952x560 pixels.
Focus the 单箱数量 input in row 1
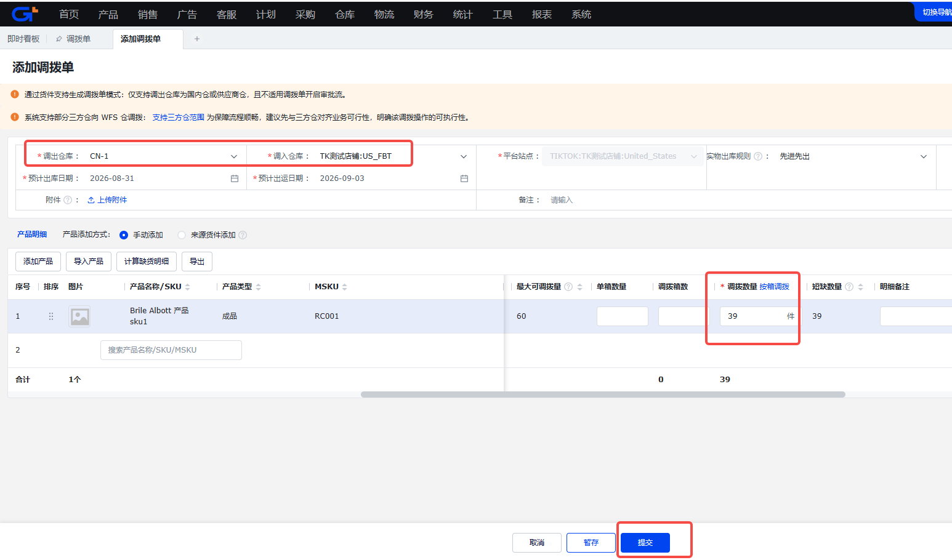[x=623, y=316]
